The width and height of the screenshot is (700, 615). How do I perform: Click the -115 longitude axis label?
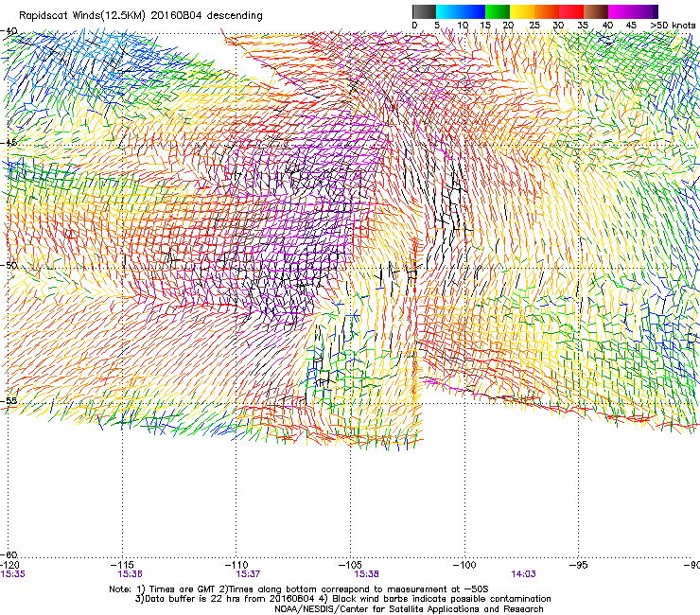pyautogui.click(x=122, y=565)
